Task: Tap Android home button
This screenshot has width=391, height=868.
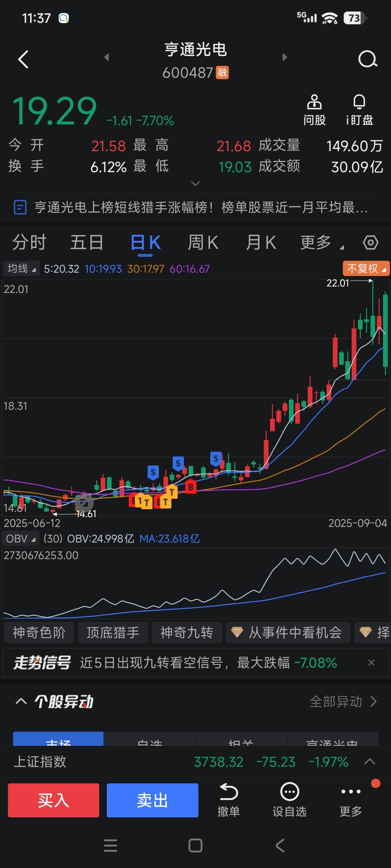Action: [x=195, y=846]
